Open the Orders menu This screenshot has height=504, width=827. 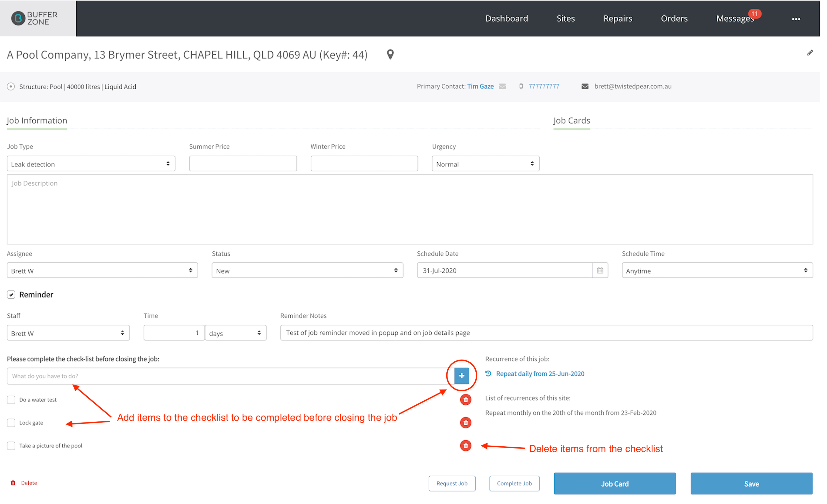674,18
